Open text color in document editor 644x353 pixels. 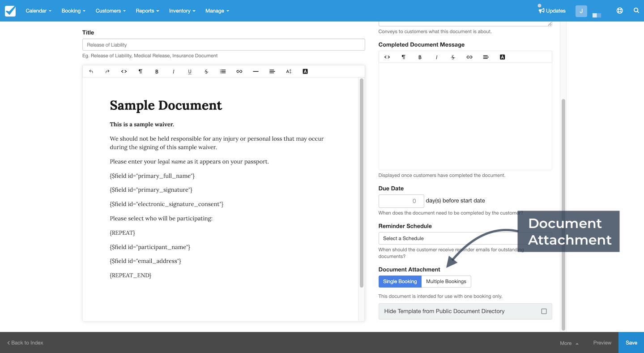305,72
